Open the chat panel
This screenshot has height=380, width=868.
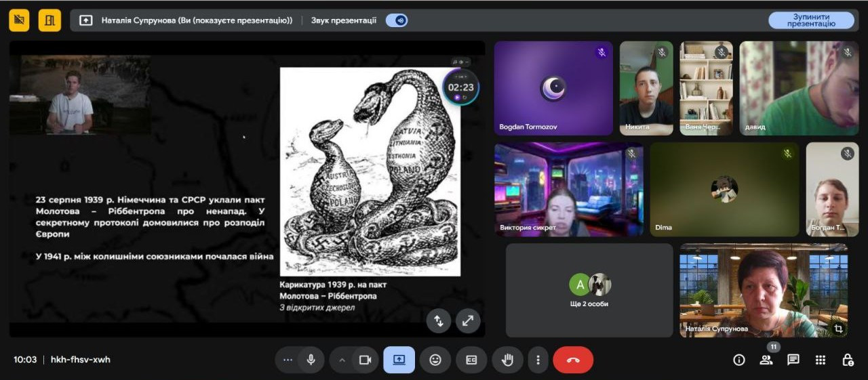(793, 360)
